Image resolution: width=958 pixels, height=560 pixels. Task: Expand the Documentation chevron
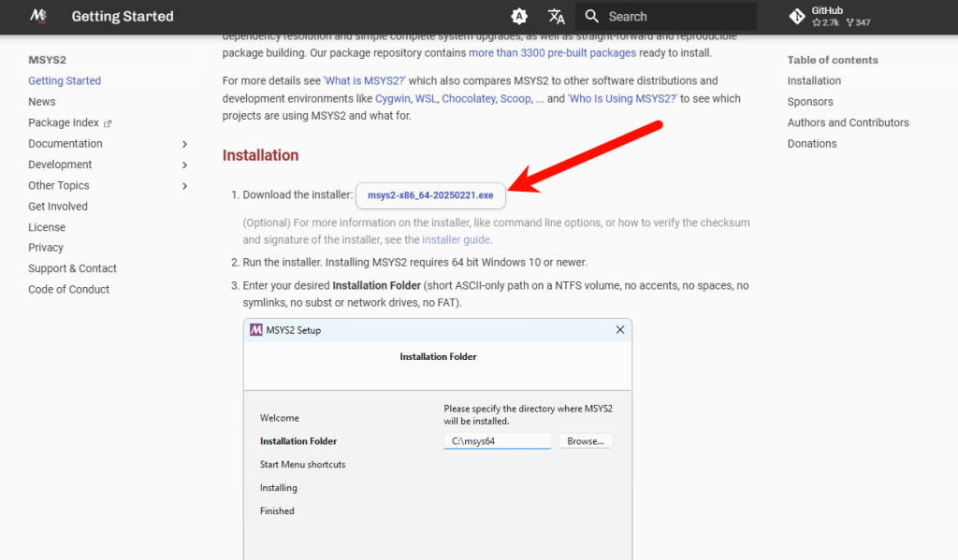click(184, 144)
